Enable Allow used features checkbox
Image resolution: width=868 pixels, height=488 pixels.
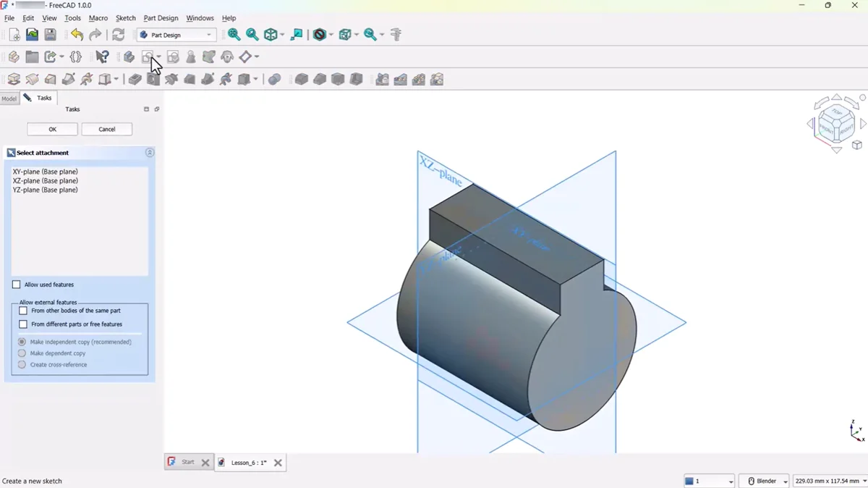pos(17,285)
